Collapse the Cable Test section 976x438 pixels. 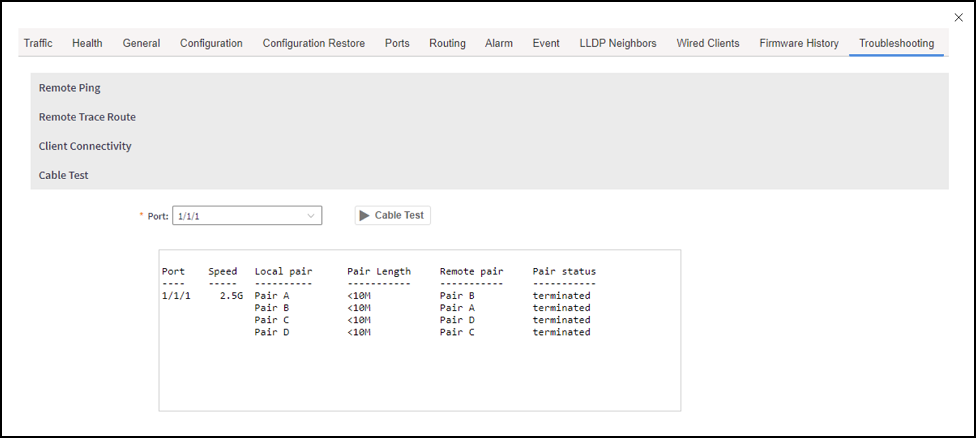coord(489,175)
